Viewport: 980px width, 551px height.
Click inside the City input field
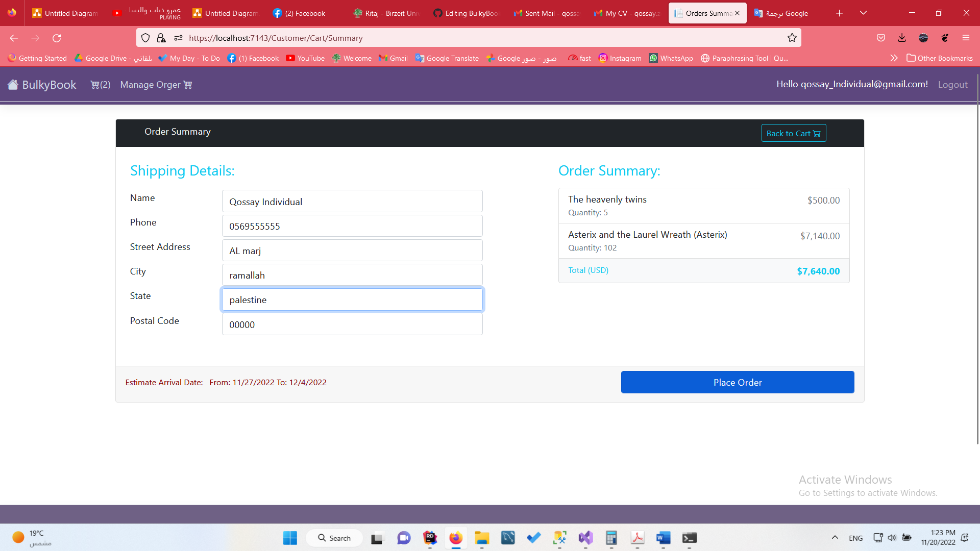click(x=352, y=274)
